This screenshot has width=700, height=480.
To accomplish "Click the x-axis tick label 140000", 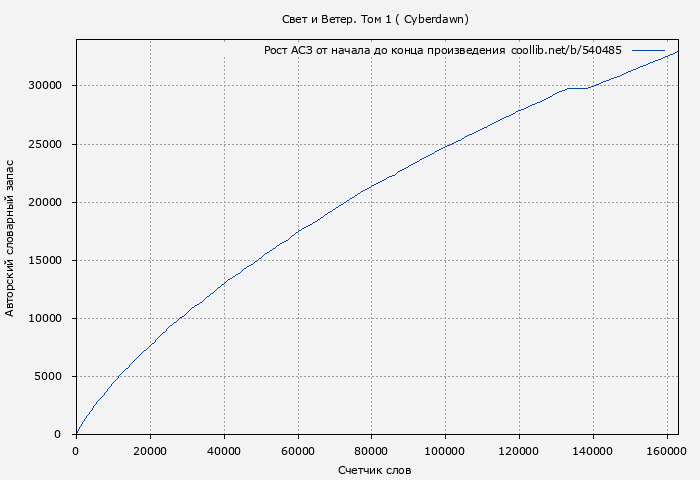I will point(593,450).
